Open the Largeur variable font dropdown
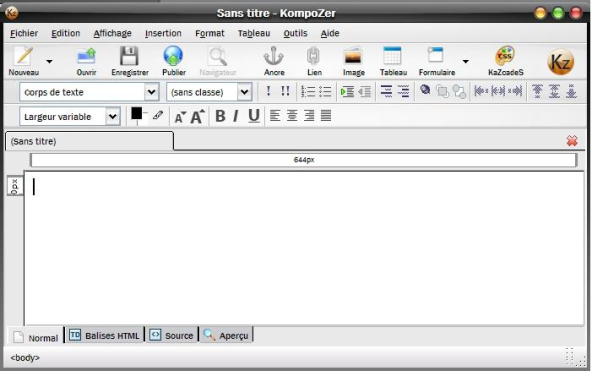The width and height of the screenshot is (592, 371). (x=70, y=117)
